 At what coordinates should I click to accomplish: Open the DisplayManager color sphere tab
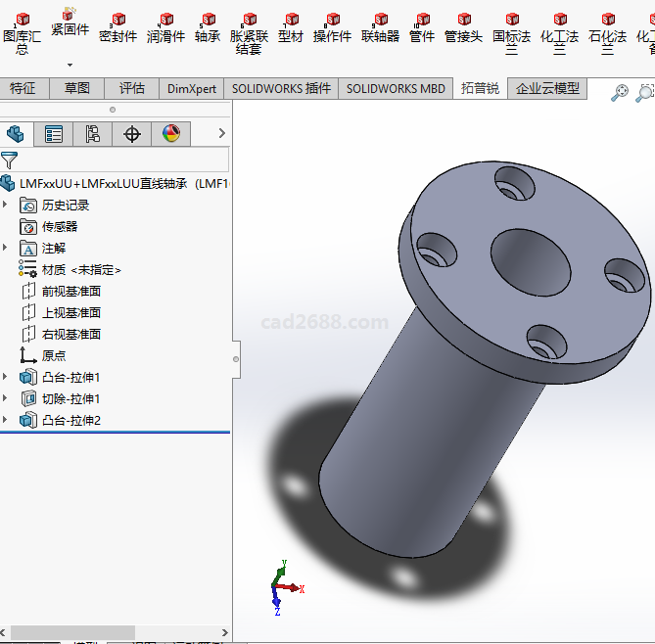(171, 134)
